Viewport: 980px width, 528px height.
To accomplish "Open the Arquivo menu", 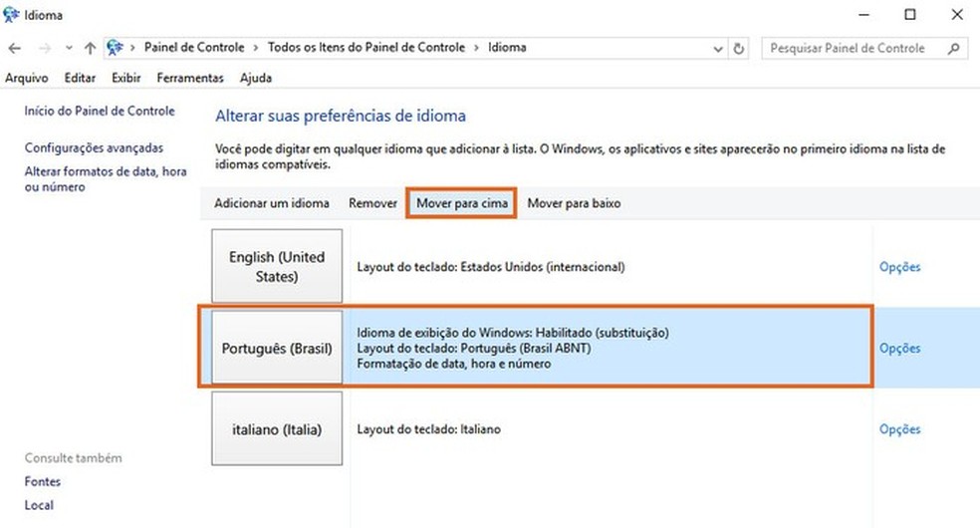I will pos(27,78).
